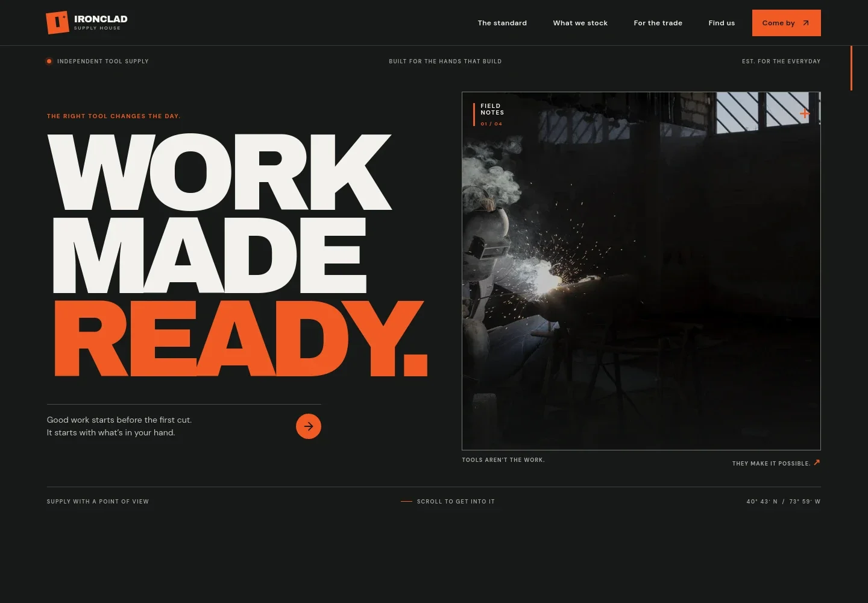Open the welder field notes photo
The image size is (868, 603).
point(641,271)
